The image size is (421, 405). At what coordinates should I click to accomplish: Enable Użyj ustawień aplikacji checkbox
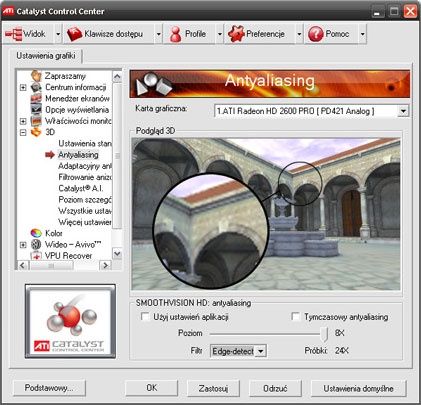[145, 316]
